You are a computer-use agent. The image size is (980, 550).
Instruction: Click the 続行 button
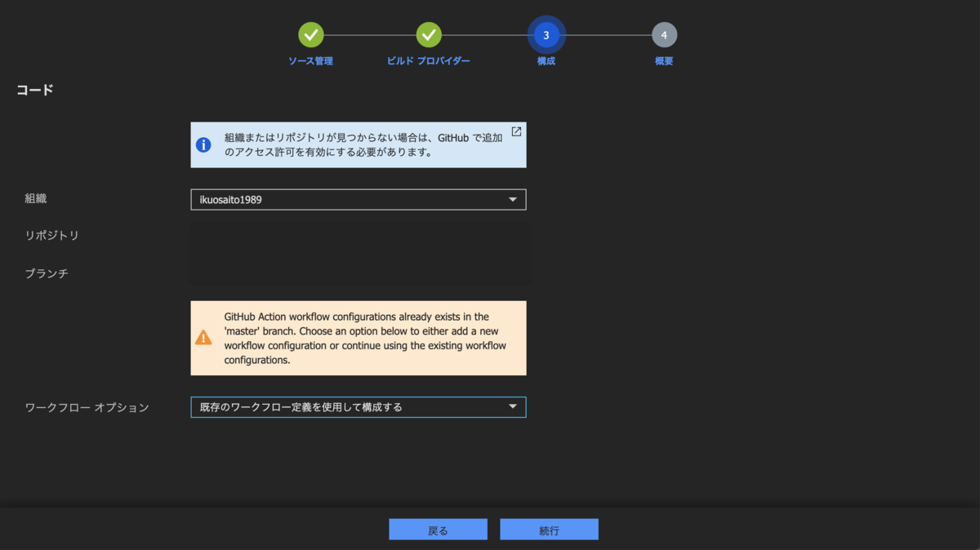[549, 530]
